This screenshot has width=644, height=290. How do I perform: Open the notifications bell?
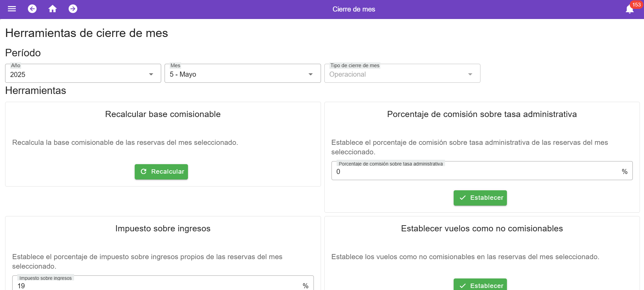(x=629, y=9)
